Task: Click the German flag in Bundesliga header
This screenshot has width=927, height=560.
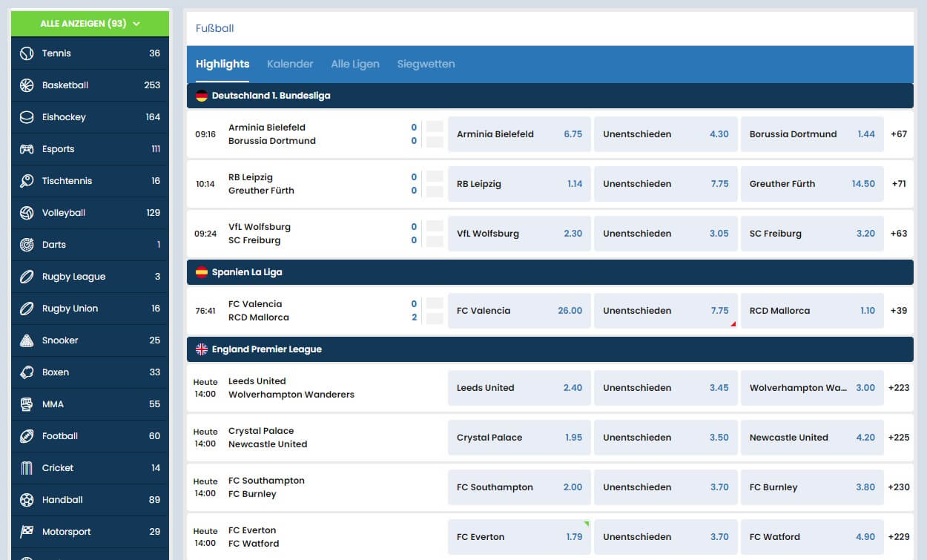Action: click(x=202, y=96)
